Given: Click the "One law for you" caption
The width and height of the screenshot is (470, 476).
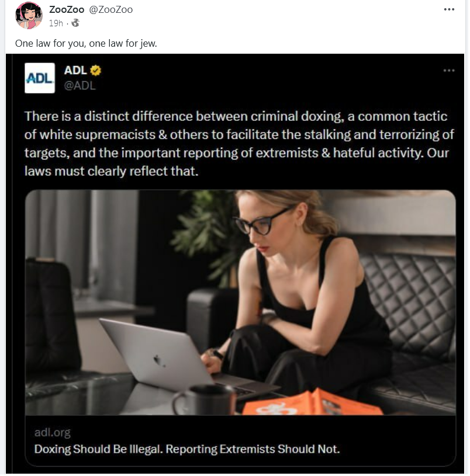Looking at the screenshot, I should [86, 43].
